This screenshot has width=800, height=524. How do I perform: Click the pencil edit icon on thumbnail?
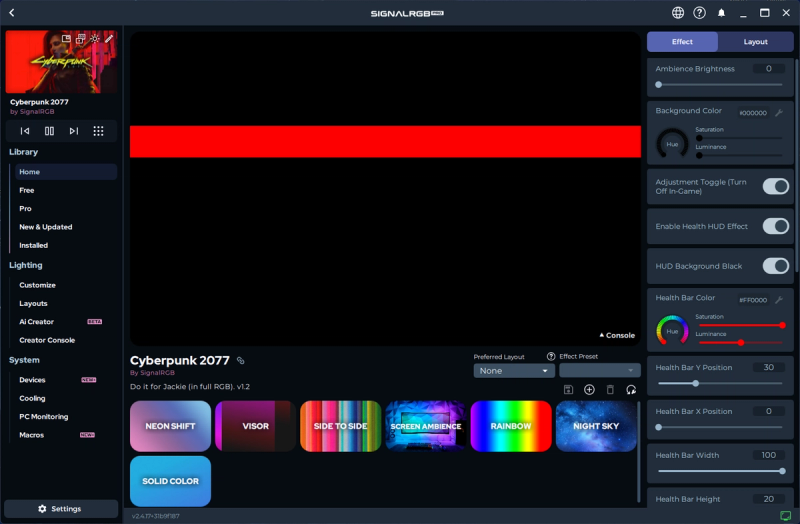click(x=109, y=39)
